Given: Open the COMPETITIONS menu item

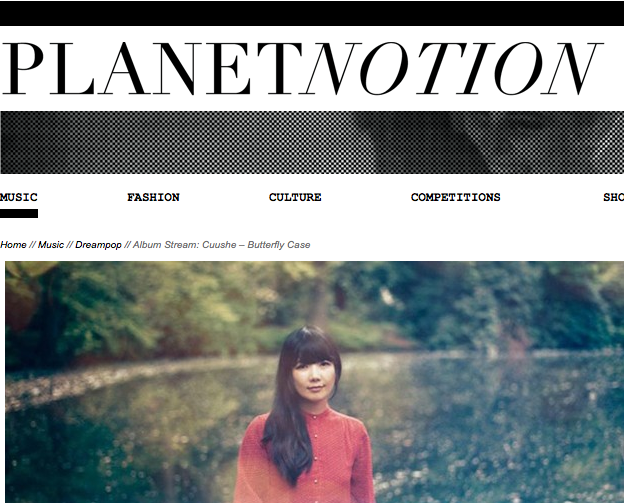Looking at the screenshot, I should coord(455,197).
